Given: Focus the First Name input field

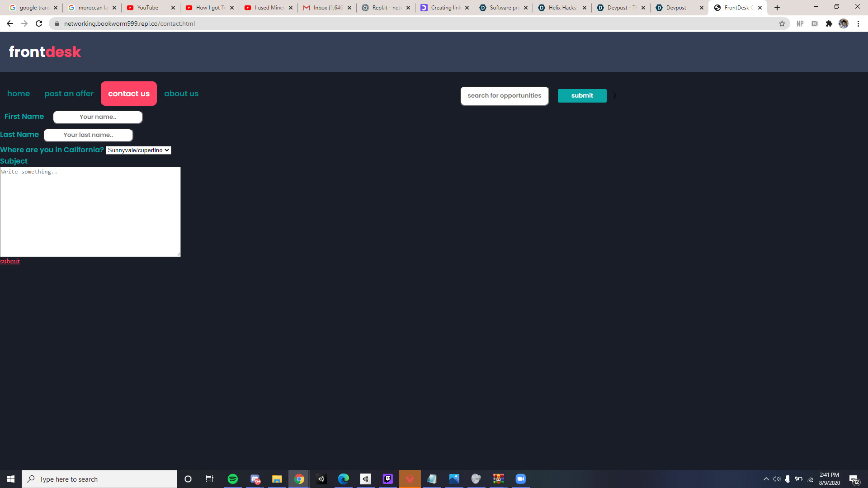Looking at the screenshot, I should pyautogui.click(x=98, y=117).
